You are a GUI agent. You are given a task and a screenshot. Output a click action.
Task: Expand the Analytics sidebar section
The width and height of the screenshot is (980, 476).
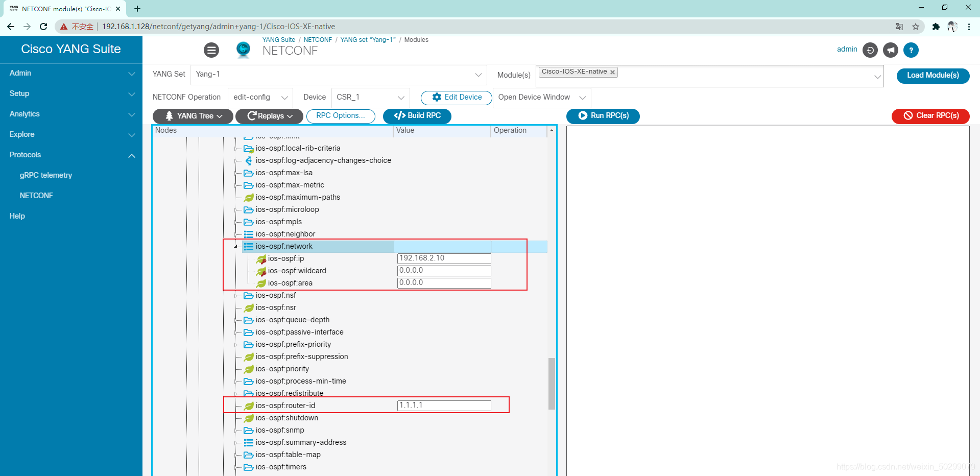tap(71, 114)
